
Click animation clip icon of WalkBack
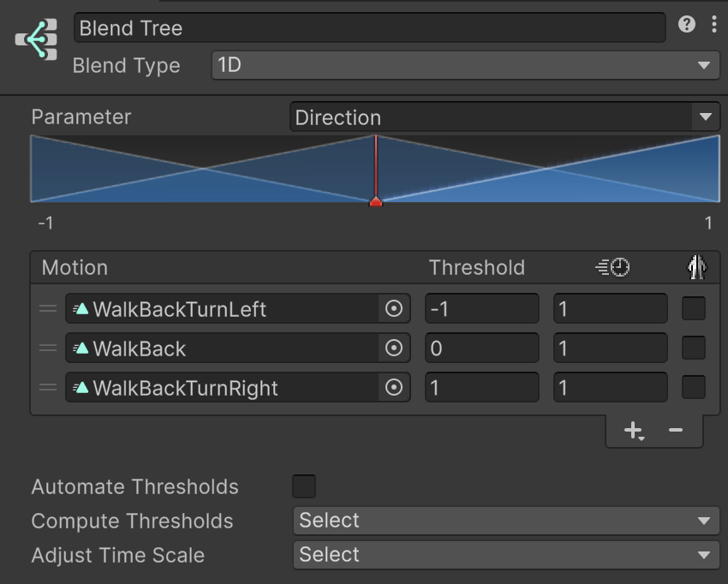(x=81, y=349)
